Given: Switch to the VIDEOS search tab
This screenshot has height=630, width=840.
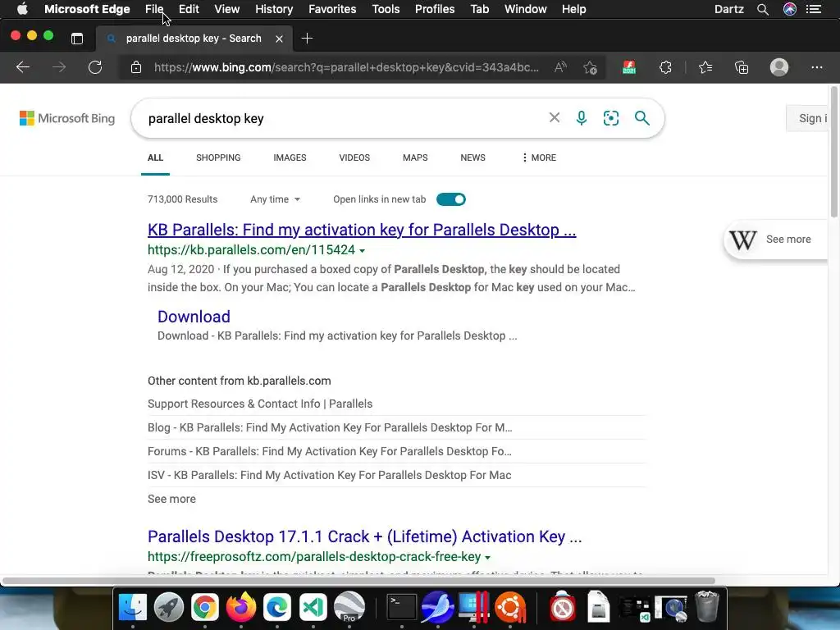Looking at the screenshot, I should coord(354,157).
